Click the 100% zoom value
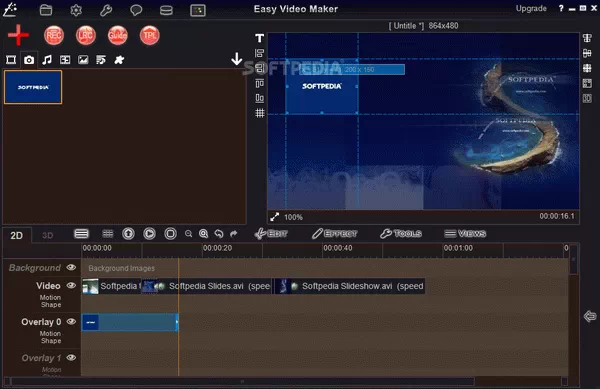Screen dimensions: 600x389 293,217
